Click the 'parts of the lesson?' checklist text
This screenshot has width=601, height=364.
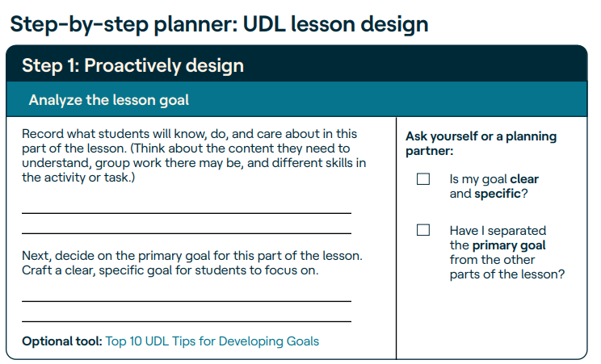(507, 274)
